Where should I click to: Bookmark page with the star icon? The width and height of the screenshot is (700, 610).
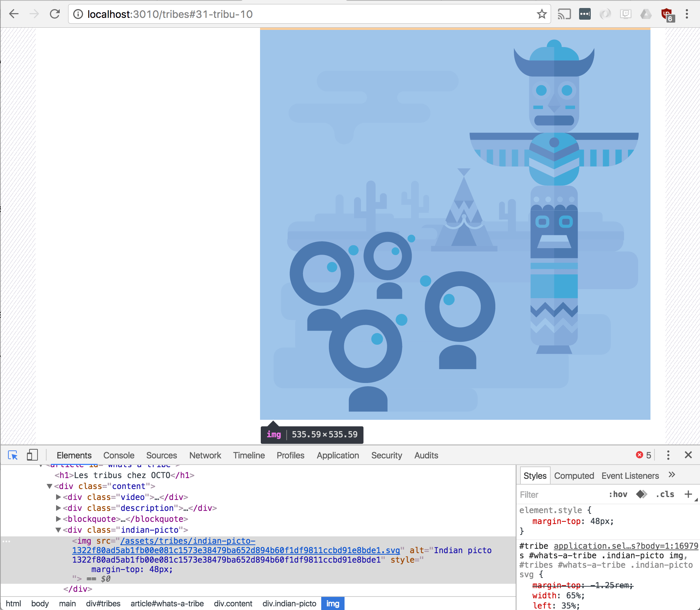coord(542,14)
